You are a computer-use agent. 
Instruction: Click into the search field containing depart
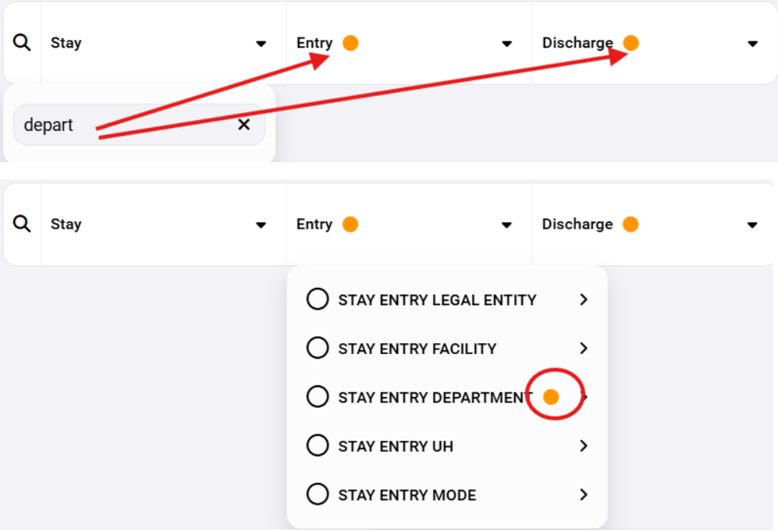pos(125,125)
